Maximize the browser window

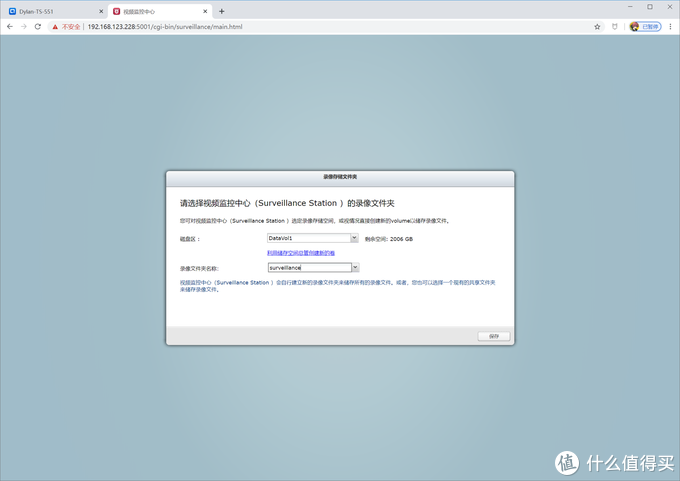tap(650, 7)
